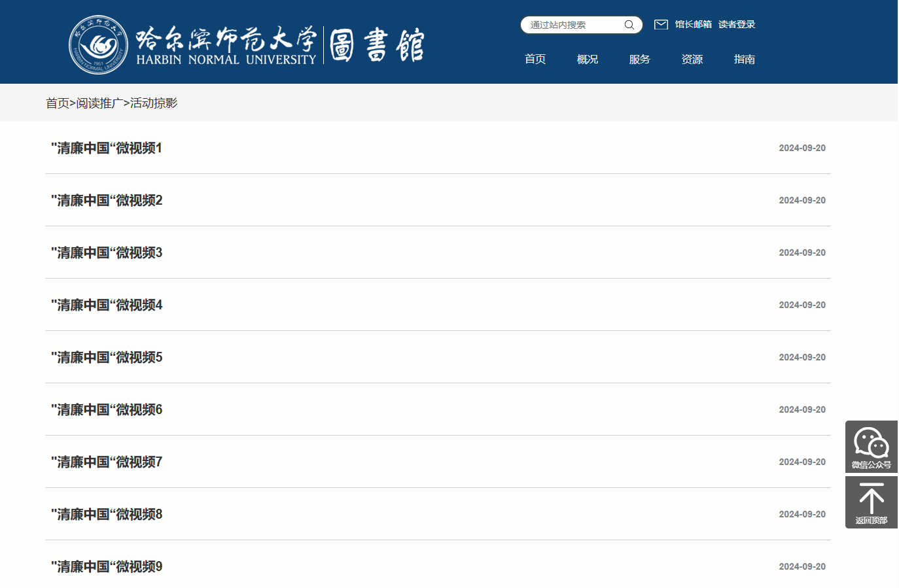Click 阅读推广 in the breadcrumb
Image resolution: width=899 pixels, height=588 pixels.
tap(99, 103)
